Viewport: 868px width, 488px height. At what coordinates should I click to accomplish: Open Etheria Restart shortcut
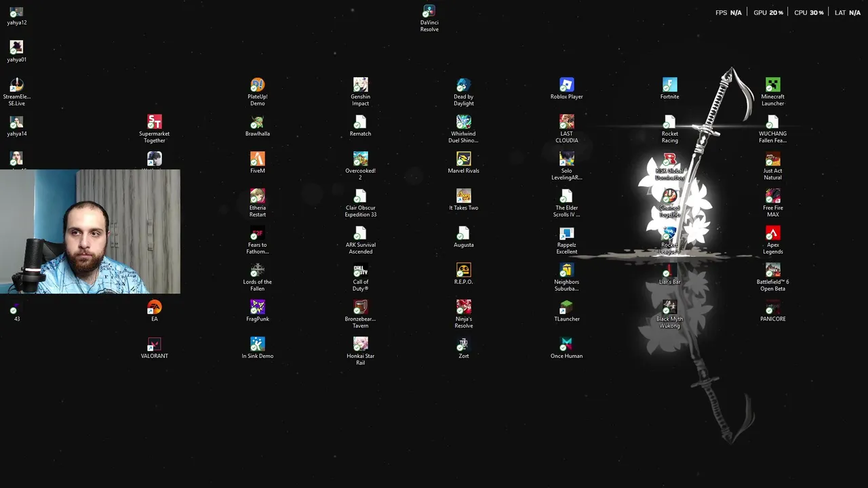tap(258, 203)
